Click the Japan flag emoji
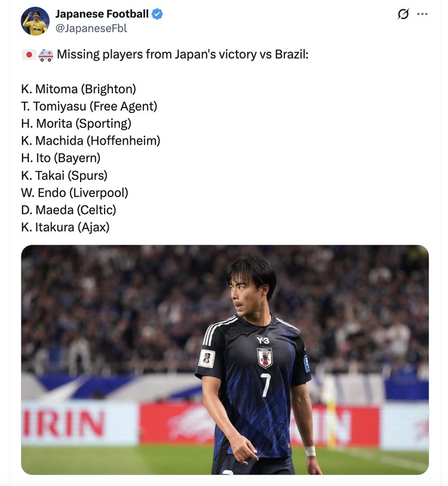Image resolution: width=448 pixels, height=486 pixels. pyautogui.click(x=28, y=55)
